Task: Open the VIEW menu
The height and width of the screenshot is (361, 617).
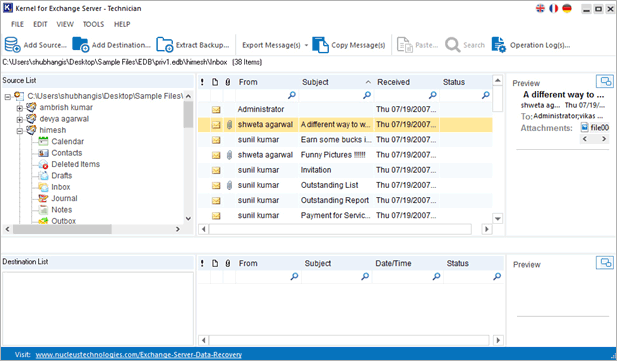Action: [65, 24]
